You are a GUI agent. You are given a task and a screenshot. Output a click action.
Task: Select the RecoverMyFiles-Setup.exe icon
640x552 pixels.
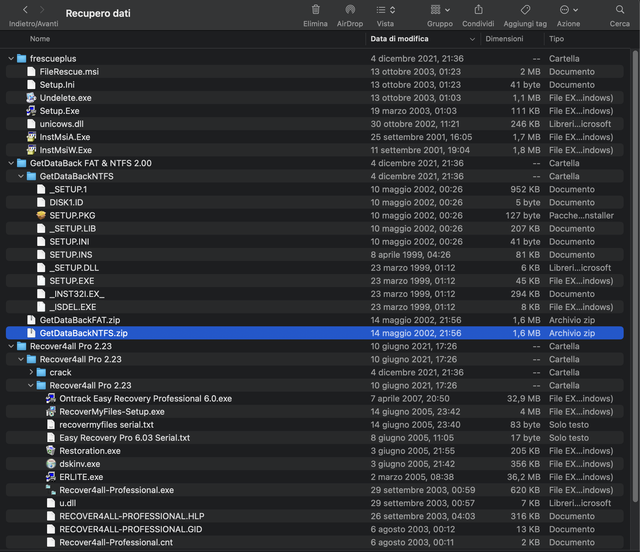51,412
